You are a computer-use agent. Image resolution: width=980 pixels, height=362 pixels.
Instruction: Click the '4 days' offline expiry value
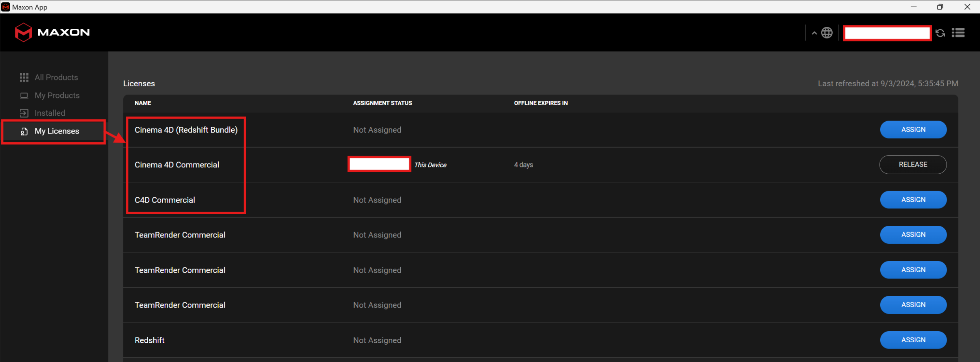coord(523,165)
